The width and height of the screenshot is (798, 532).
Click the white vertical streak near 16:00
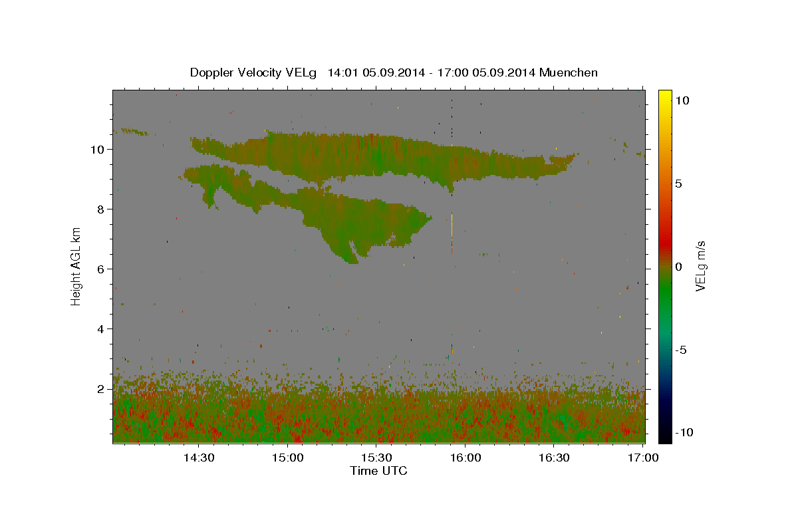coord(452,224)
